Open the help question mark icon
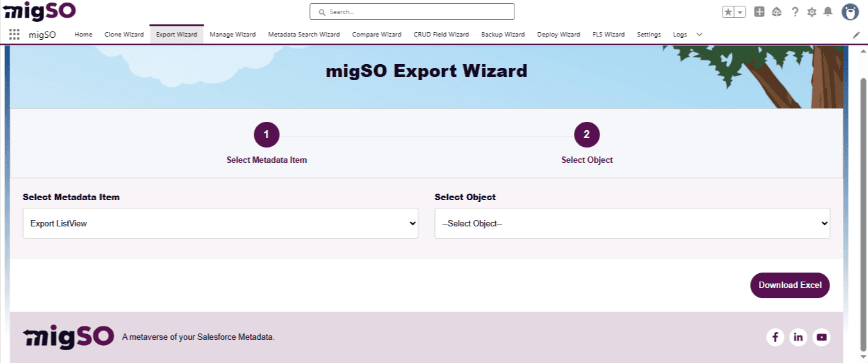 795,12
